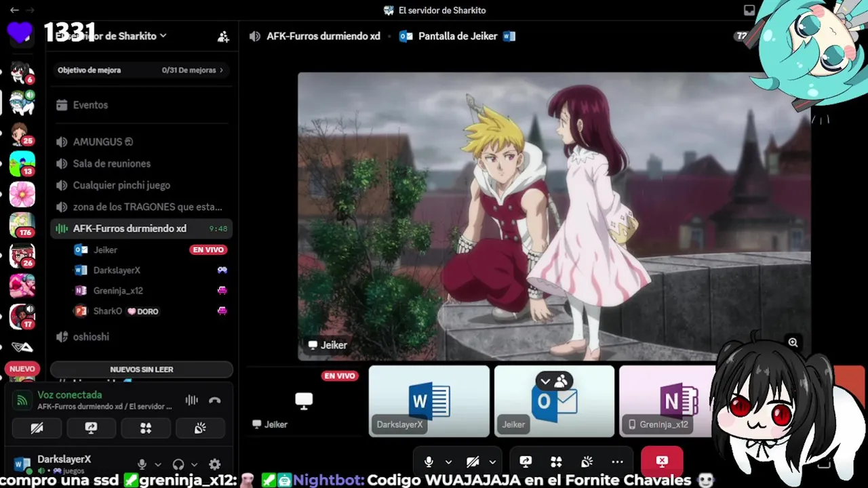Image resolution: width=868 pixels, height=488 pixels.
Task: Click Jeiker participant tile with Outlook icon
Action: pos(554,401)
